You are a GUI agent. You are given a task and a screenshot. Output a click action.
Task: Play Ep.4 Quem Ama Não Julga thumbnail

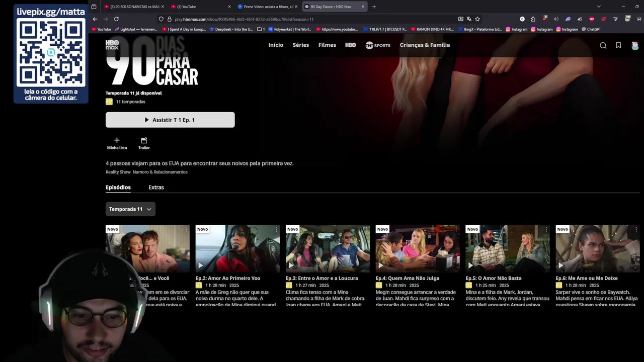(x=418, y=248)
